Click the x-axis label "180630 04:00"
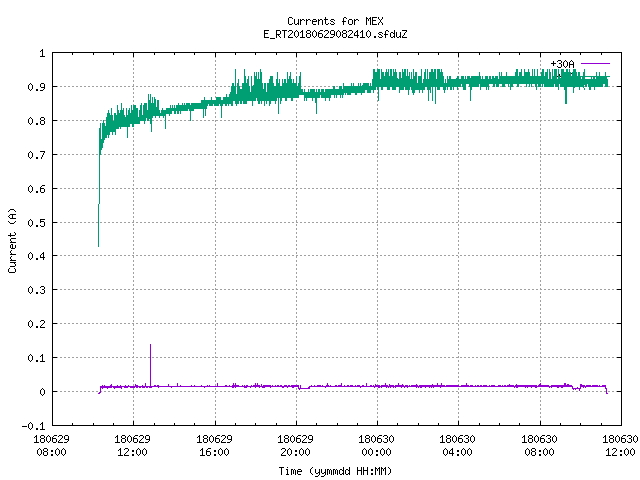This screenshot has width=640, height=480. [x=458, y=446]
